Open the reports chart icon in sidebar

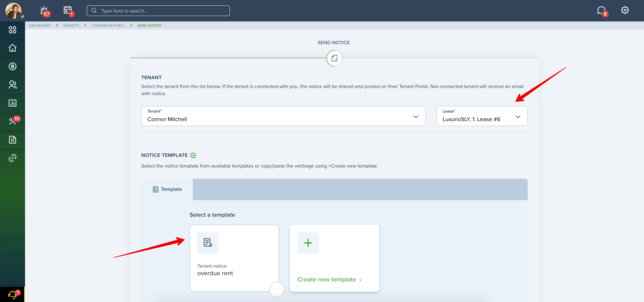(12, 103)
